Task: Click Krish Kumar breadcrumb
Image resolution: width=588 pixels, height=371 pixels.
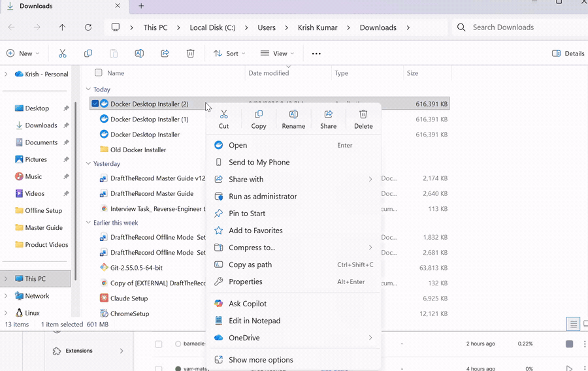Action: [318, 27]
